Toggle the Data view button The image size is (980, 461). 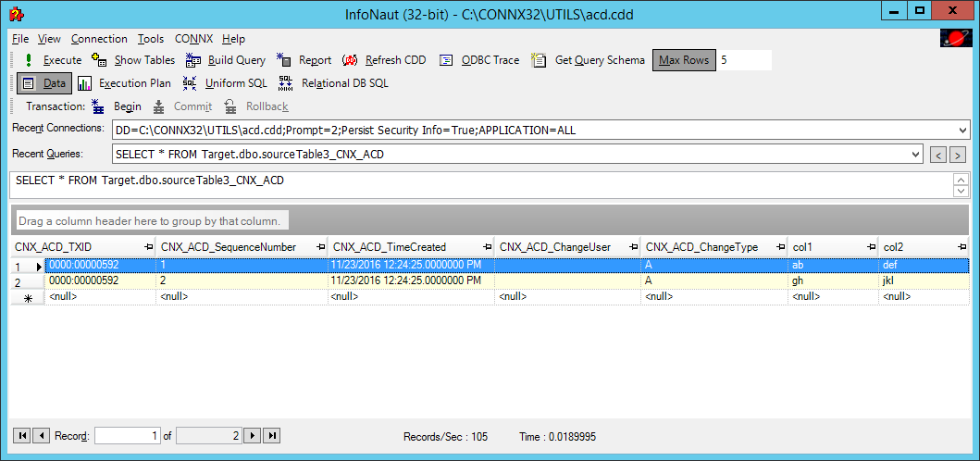44,83
